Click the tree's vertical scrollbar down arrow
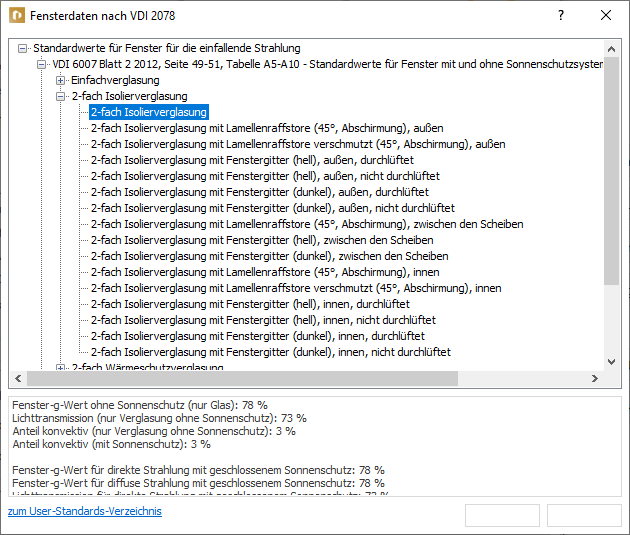 pos(612,361)
